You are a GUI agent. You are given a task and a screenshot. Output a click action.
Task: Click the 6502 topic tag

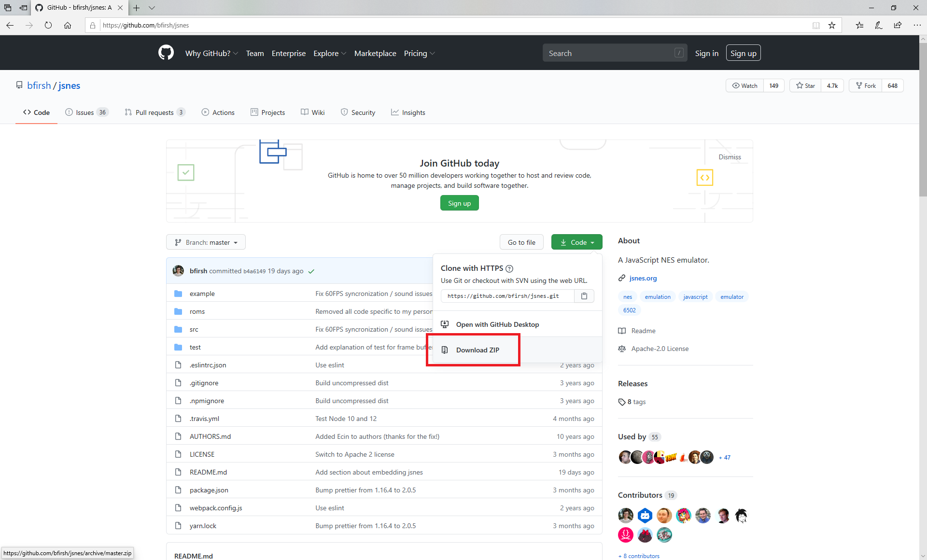coord(629,310)
